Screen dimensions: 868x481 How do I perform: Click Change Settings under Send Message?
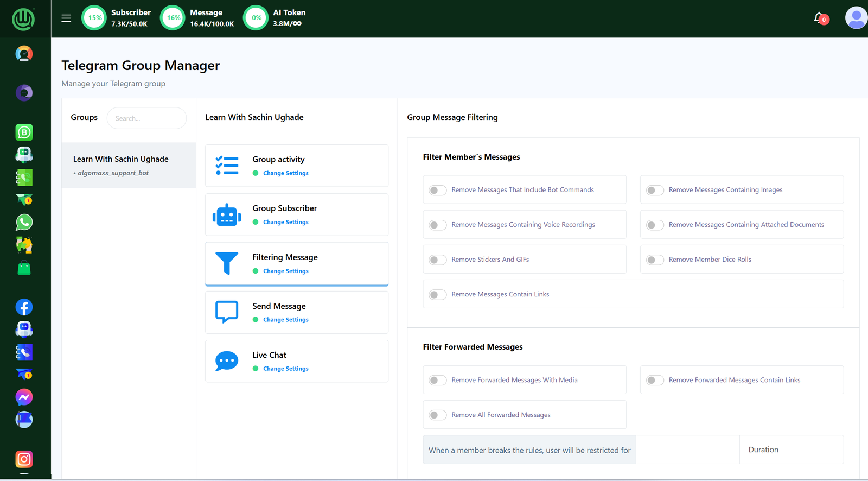(x=286, y=320)
